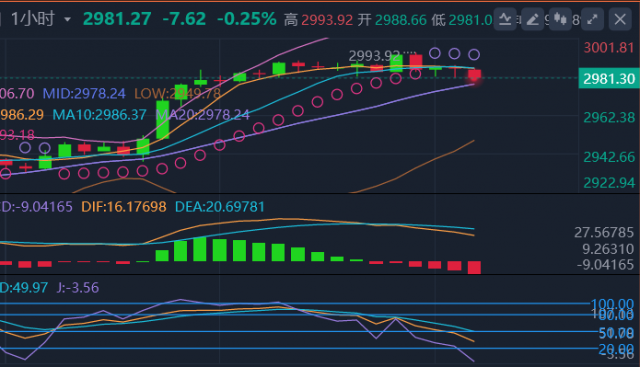The width and height of the screenshot is (640, 367).
Task: Click the DEA:20.69781 MACD label
Action: tap(220, 207)
